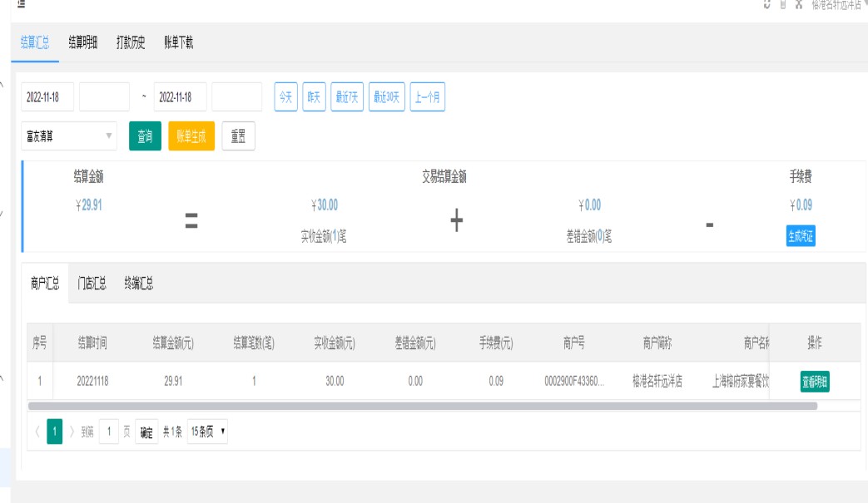Click the previous page arrow in pagination
The width and height of the screenshot is (868, 503).
point(37,432)
